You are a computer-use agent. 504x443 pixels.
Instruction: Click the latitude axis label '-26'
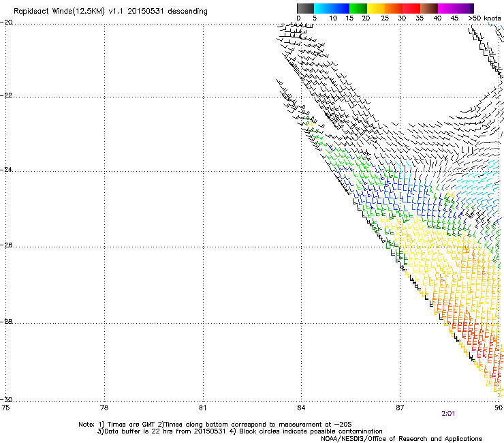(x=6, y=245)
